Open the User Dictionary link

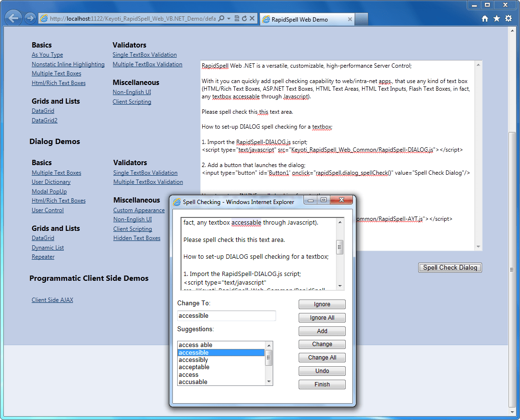pos(51,182)
